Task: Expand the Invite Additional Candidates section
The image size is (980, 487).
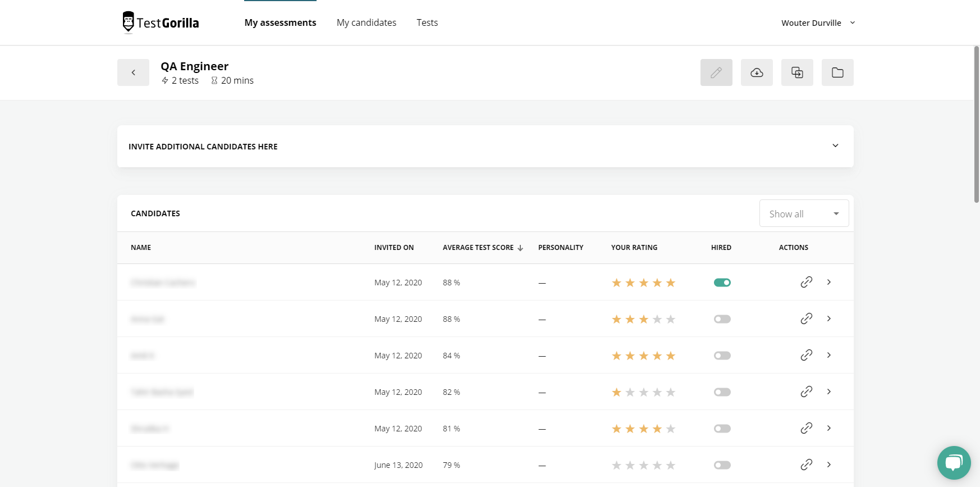Action: pos(835,146)
